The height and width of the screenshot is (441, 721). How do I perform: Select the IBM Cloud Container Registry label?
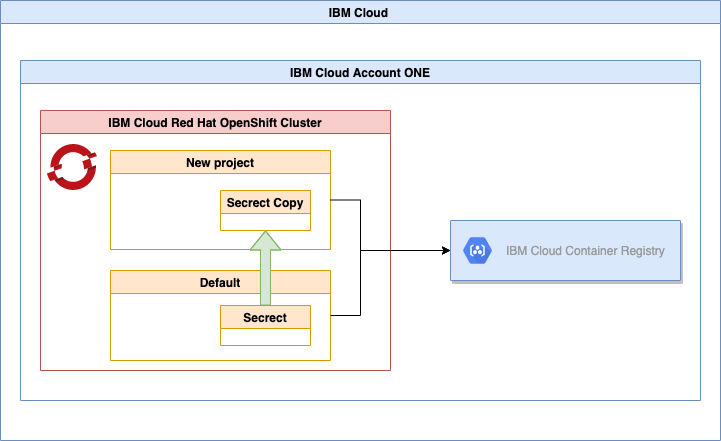pyautogui.click(x=585, y=251)
